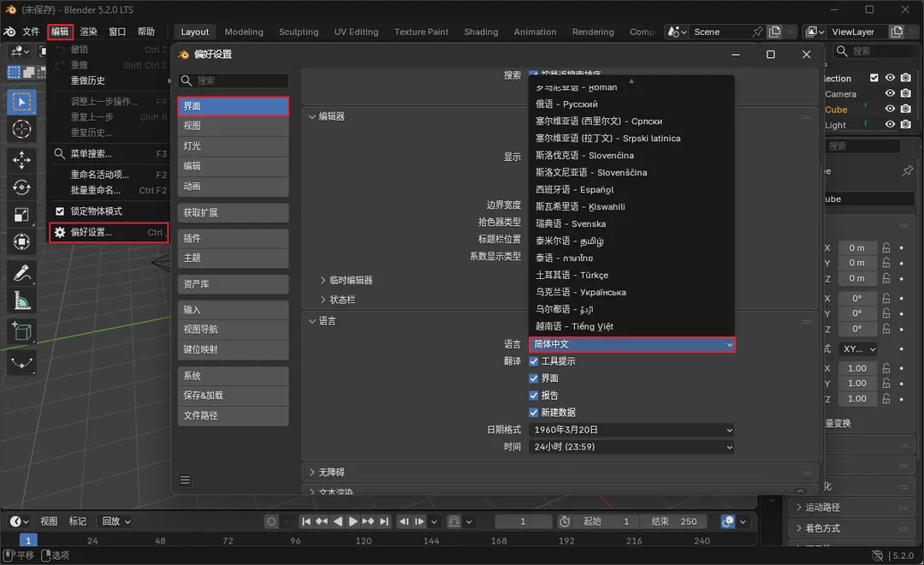924x565 pixels.
Task: Expand the 临时编辑器 subsection
Action: coord(323,280)
